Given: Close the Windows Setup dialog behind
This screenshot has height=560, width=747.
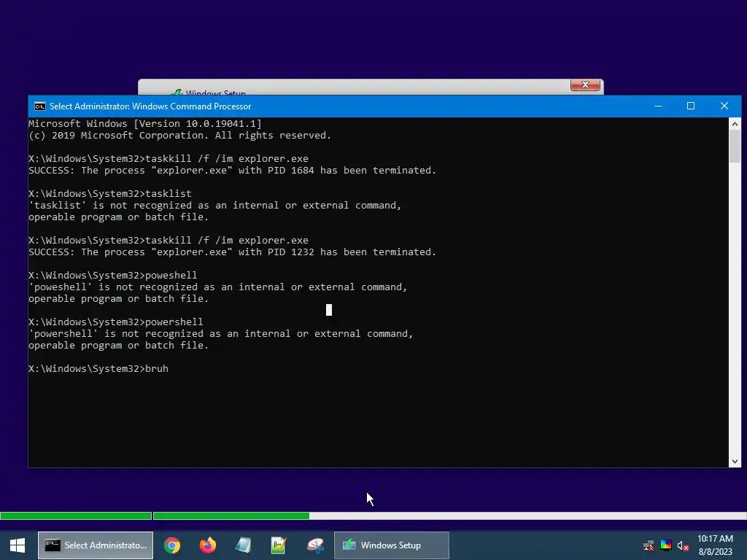Looking at the screenshot, I should (585, 85).
